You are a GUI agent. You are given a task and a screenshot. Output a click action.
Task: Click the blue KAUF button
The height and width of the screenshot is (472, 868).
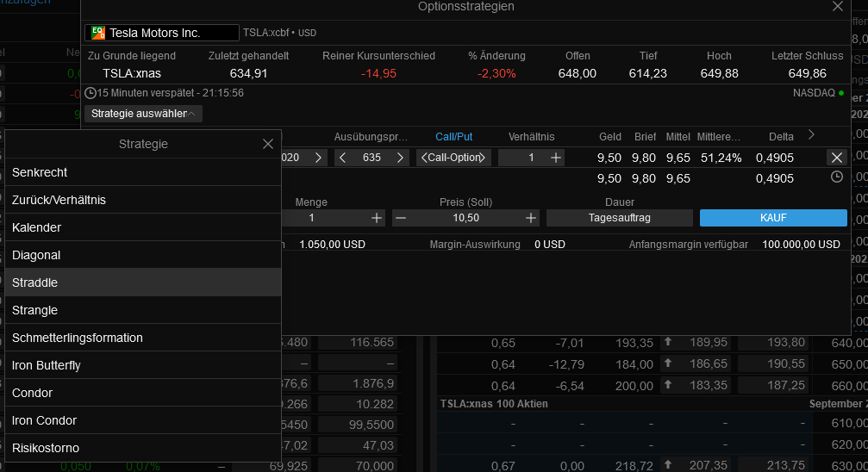(x=773, y=218)
